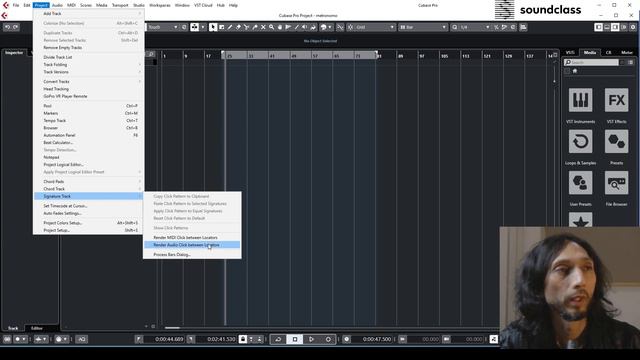Open the Beat Calculator
The image size is (640, 360).
89,143
